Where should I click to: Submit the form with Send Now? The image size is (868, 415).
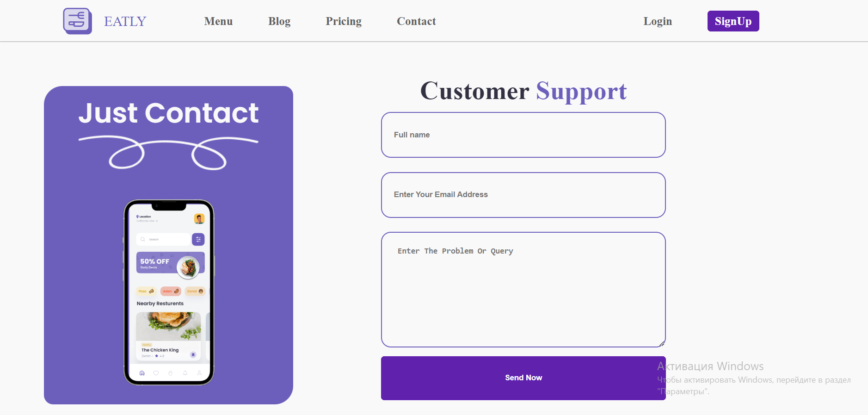click(x=523, y=378)
